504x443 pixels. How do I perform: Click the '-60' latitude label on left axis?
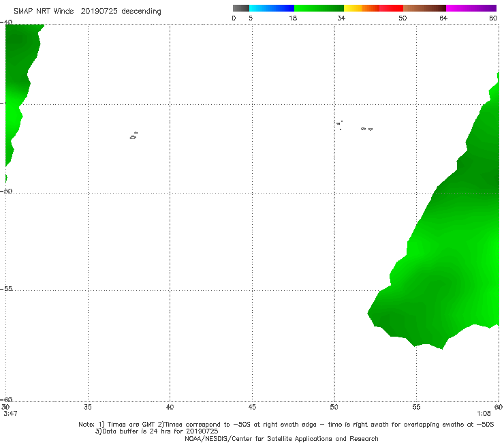point(6,399)
